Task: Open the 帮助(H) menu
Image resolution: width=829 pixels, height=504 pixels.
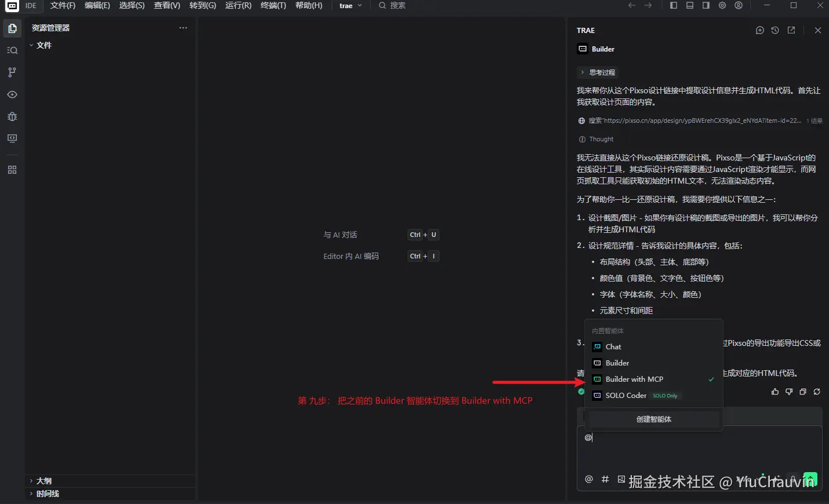Action: coord(308,5)
